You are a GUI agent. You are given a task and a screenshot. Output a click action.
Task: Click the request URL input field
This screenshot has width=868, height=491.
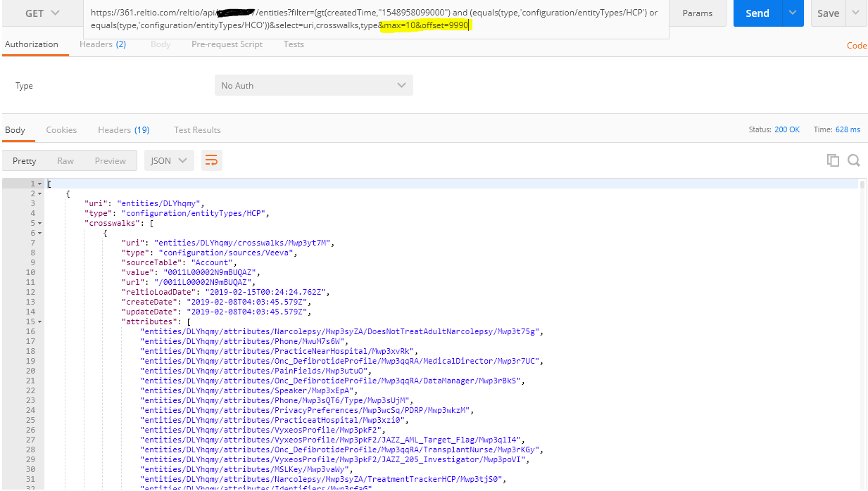376,20
